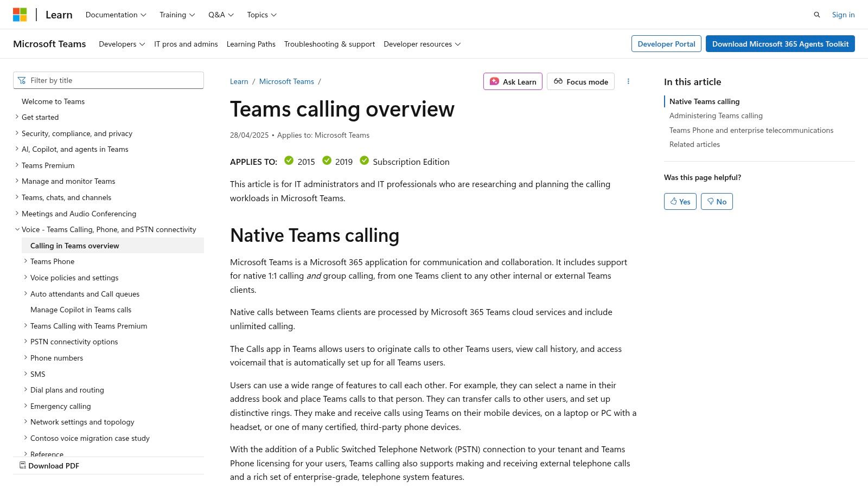Expand Teams Calling with Teams Premium

pyautogui.click(x=88, y=326)
